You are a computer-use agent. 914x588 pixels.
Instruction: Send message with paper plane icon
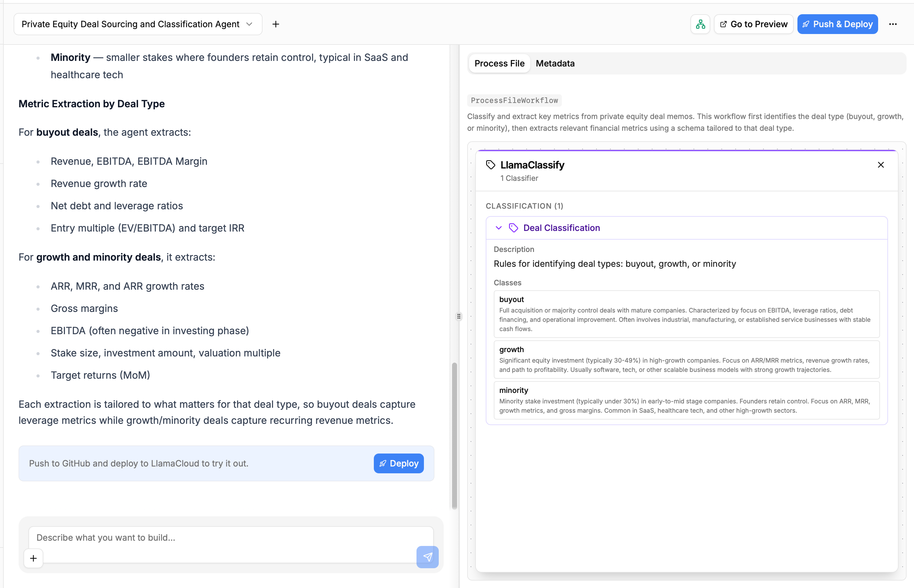point(427,557)
